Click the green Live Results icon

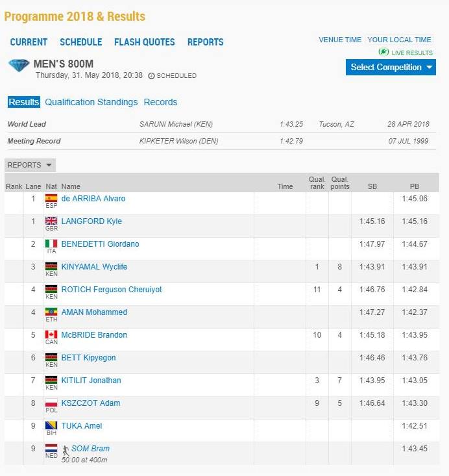pos(383,52)
